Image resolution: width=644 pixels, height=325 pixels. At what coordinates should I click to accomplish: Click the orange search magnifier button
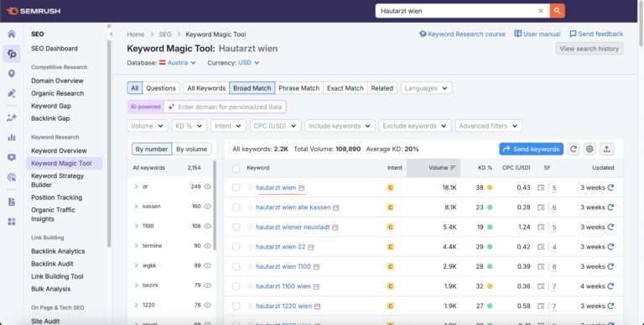click(x=557, y=11)
